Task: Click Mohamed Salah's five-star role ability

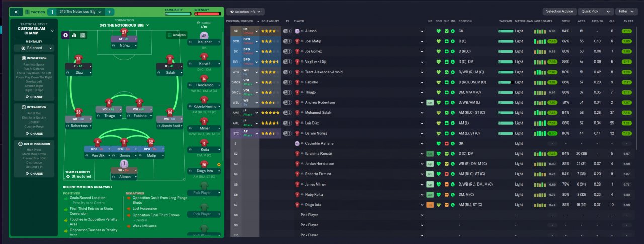Action: point(269,112)
